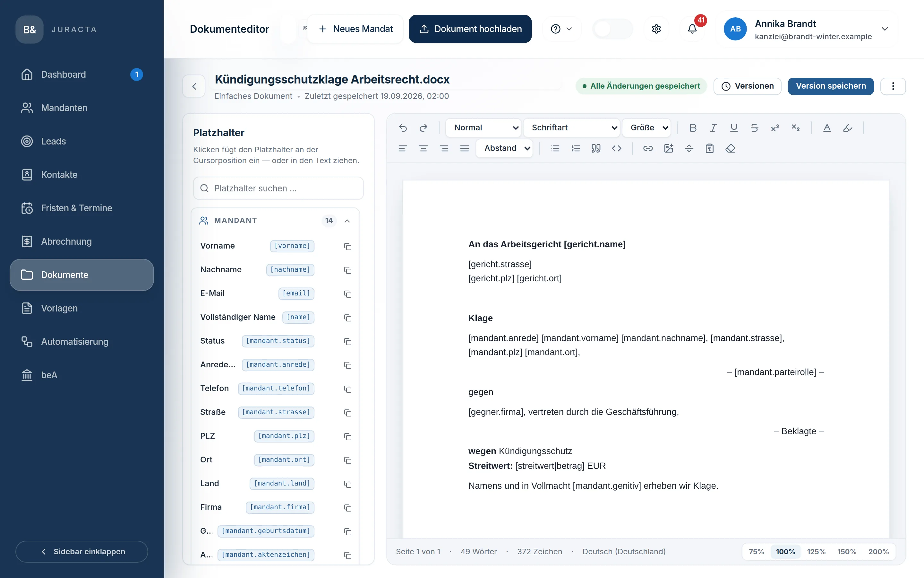
Task: Open Abrechnung in the sidebar
Action: (x=82, y=241)
